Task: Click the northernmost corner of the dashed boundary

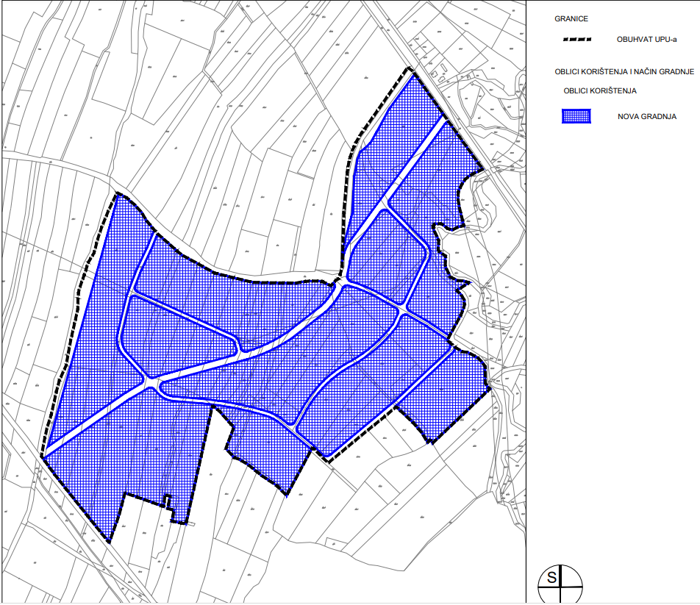Action: point(409,70)
